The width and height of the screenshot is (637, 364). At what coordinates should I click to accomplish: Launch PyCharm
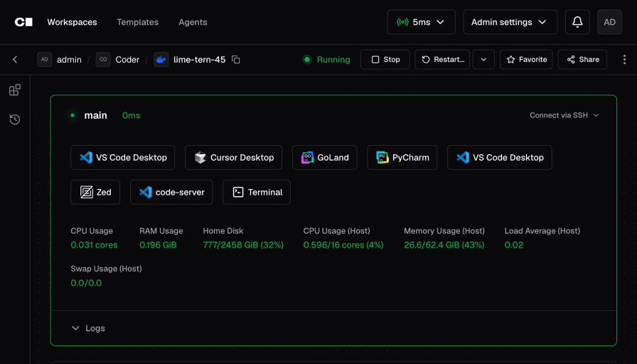402,157
